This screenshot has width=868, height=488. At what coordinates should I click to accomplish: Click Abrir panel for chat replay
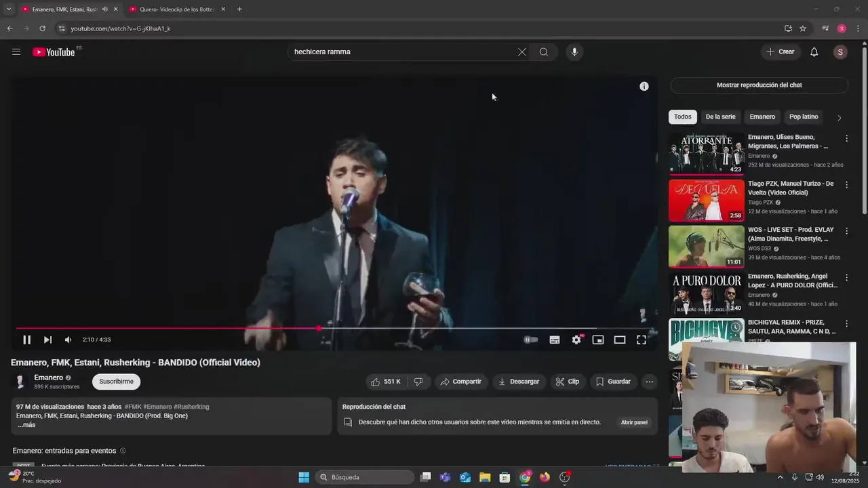click(634, 422)
